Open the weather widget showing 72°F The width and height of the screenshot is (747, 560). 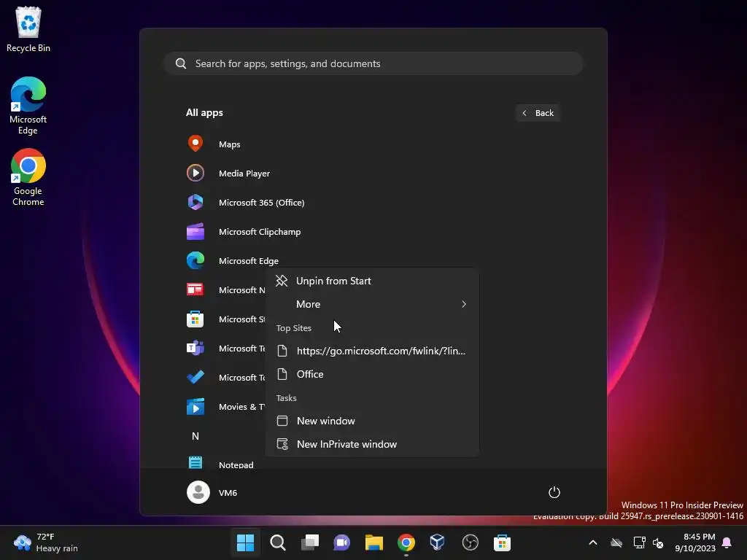[x=46, y=542]
